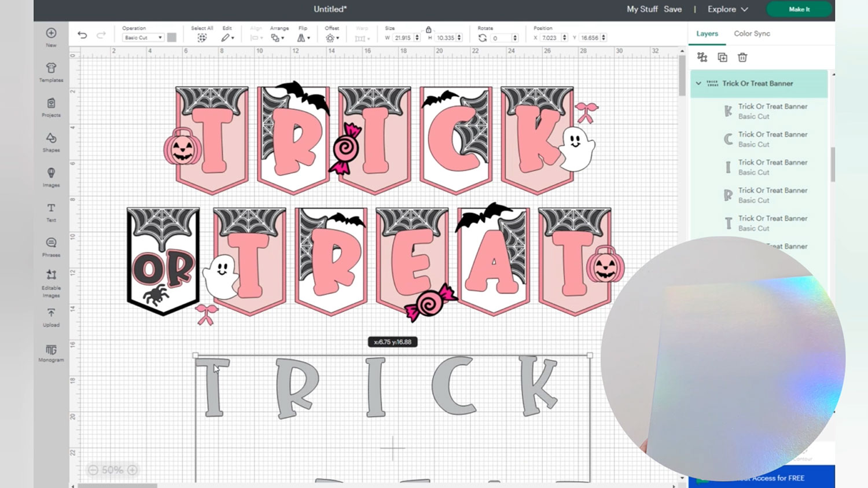Viewport: 868px width, 488px height.
Task: Click Save in the top bar
Action: click(672, 9)
